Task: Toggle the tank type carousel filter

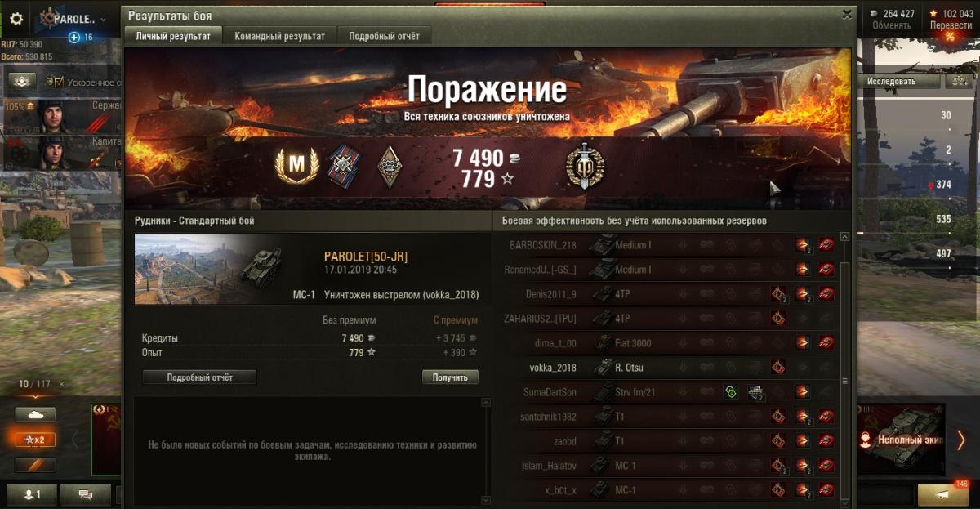Action: (35, 414)
